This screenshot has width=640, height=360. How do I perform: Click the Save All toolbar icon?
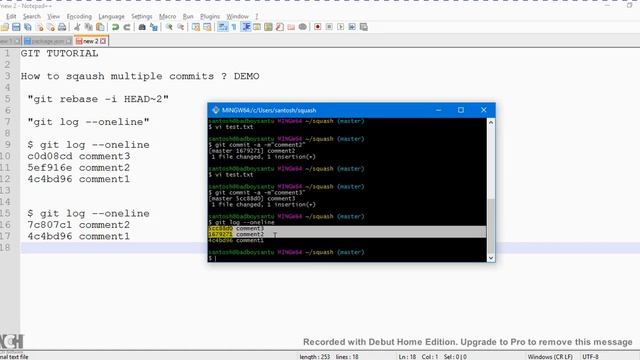pos(28,27)
